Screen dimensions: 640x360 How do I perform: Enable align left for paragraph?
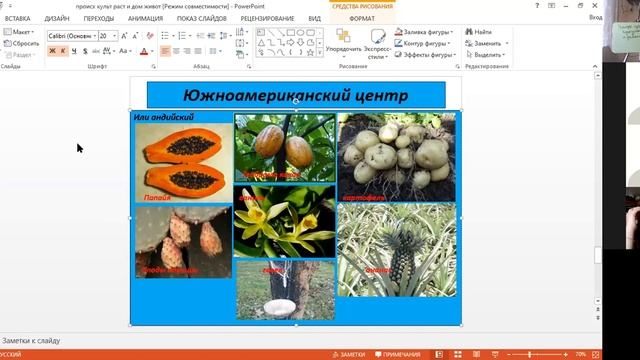pyautogui.click(x=165, y=51)
